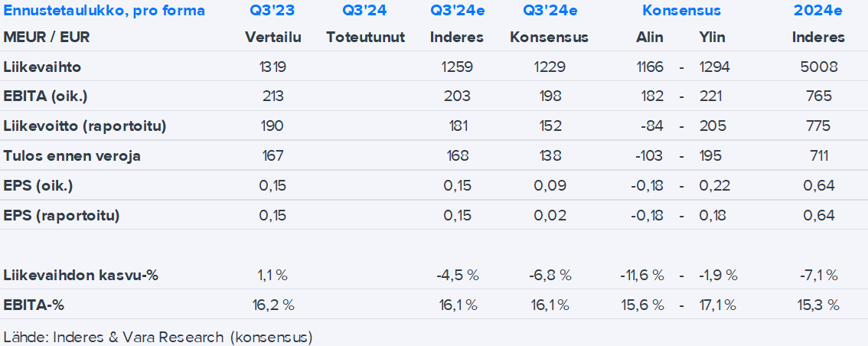
Task: Select the EPS (raportoitu) row label
Action: pos(61,215)
